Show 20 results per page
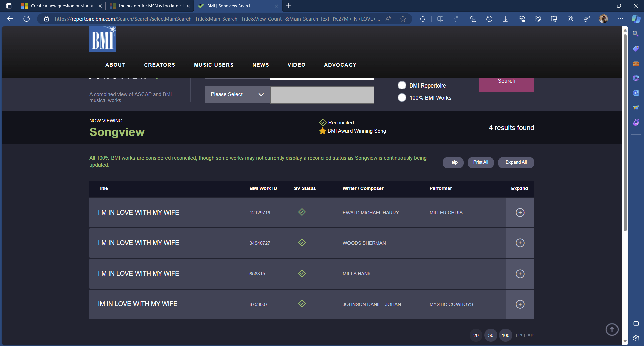 tap(476, 335)
